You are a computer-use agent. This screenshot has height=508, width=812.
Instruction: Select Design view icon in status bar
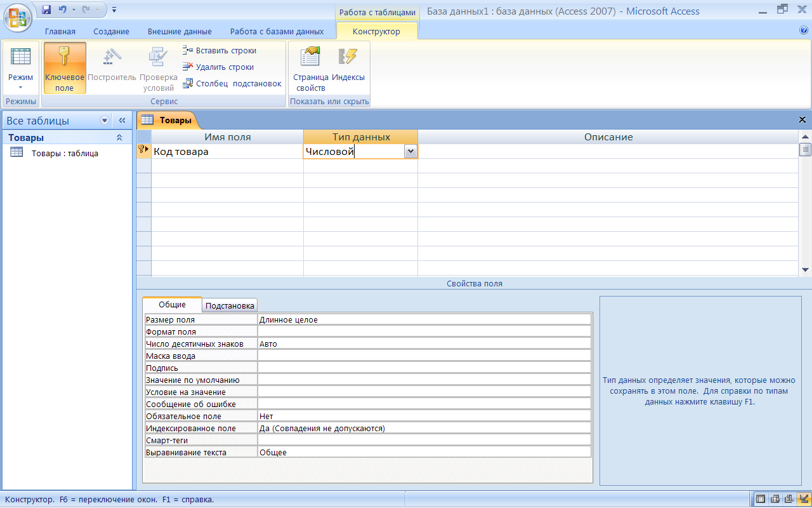pyautogui.click(x=804, y=499)
